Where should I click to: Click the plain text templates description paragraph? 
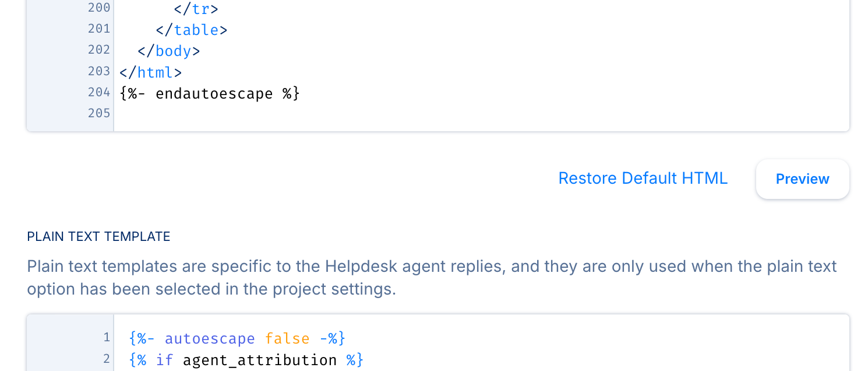coord(432,278)
